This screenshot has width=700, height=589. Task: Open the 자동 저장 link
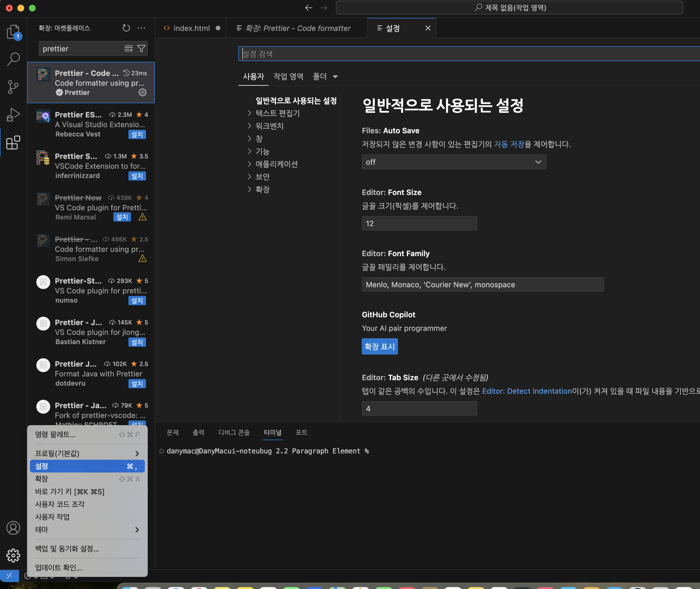tap(509, 144)
